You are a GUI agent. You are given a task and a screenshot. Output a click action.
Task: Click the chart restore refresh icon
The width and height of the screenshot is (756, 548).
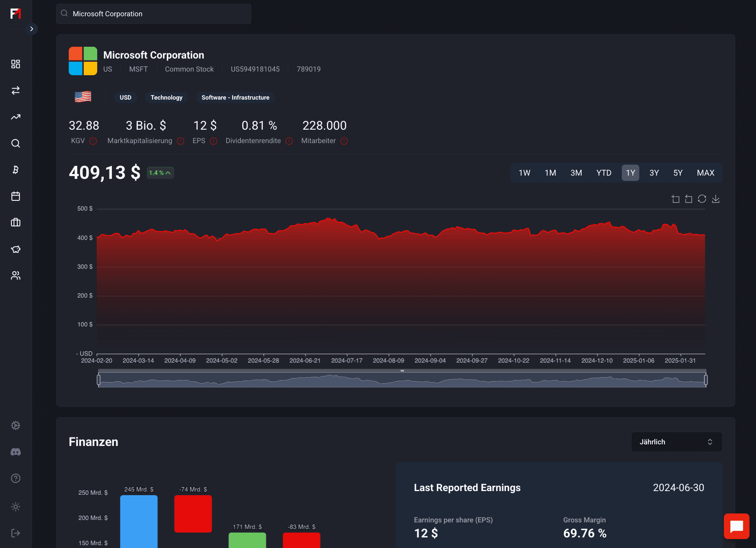pos(702,199)
